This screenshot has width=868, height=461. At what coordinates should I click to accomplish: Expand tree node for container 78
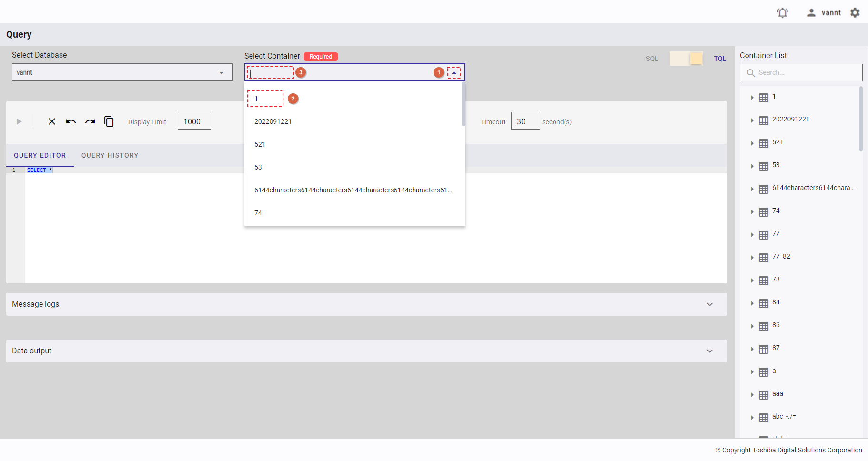pos(752,281)
